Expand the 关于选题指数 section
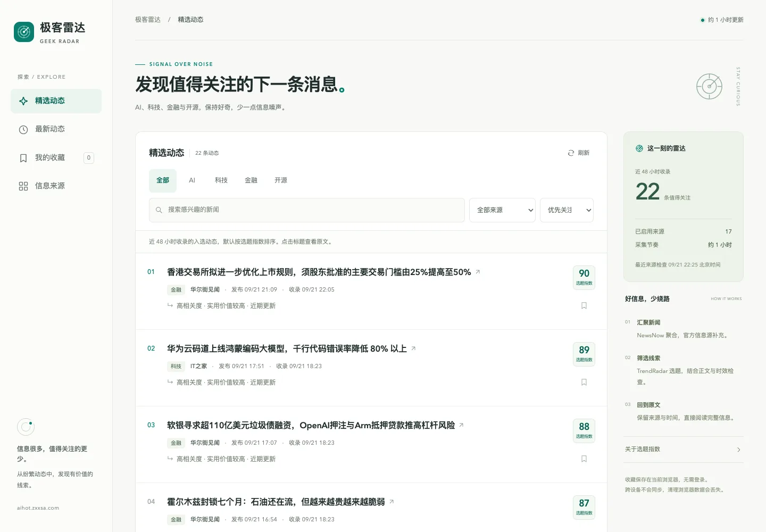Viewport: 766px width, 532px height. click(x=684, y=450)
